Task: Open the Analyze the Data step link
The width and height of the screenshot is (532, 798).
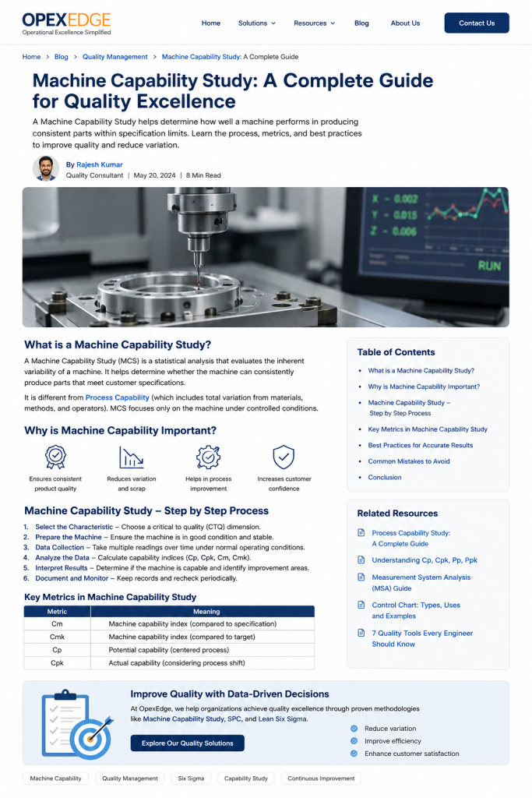Action: 62,557
